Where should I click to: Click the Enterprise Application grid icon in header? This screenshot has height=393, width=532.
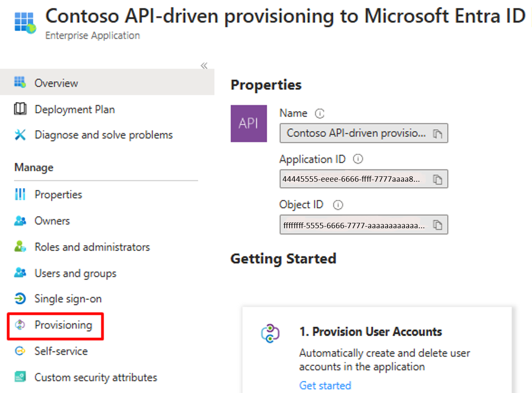[25, 22]
